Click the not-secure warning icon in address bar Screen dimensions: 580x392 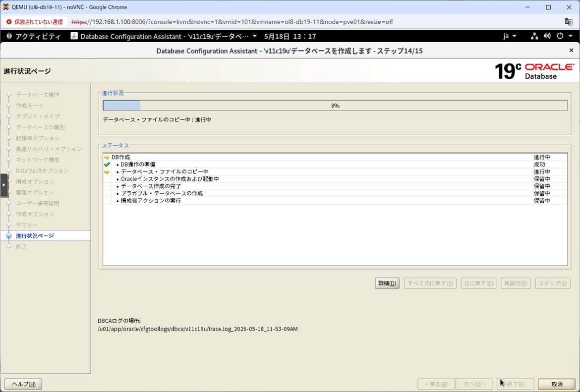[9, 22]
